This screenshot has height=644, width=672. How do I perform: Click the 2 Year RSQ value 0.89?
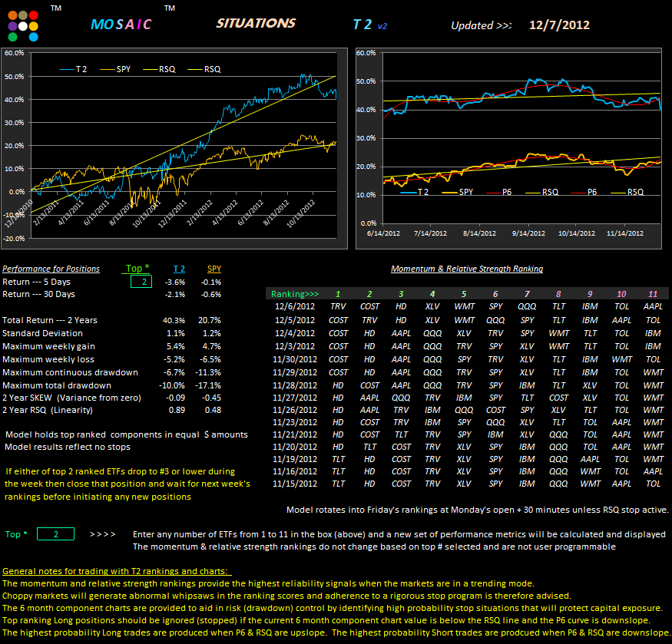177,410
